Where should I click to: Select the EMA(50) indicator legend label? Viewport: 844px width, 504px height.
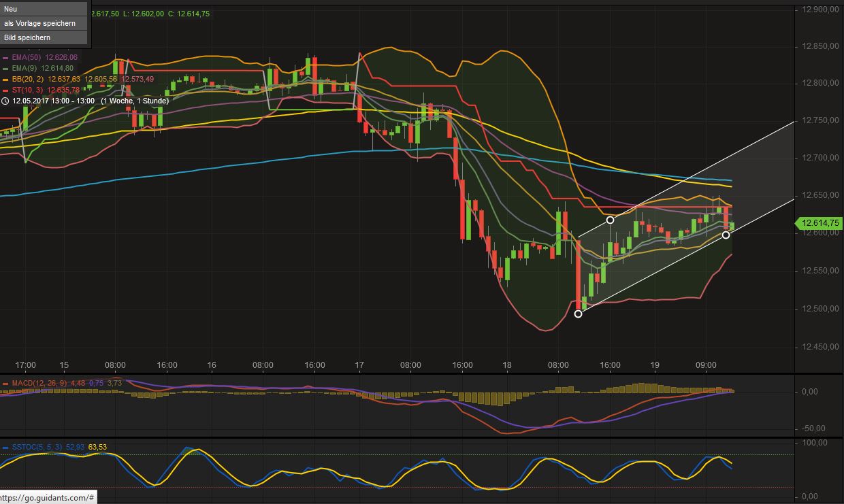(25, 58)
